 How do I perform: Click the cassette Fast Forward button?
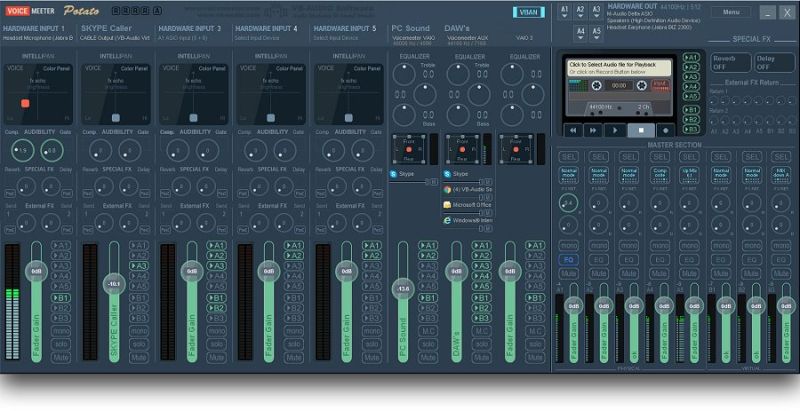click(594, 130)
